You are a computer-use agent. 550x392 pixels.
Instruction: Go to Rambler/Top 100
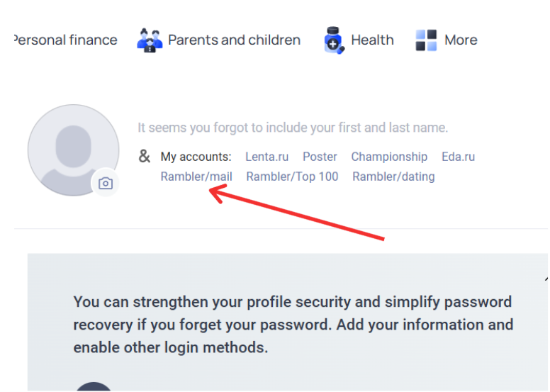(x=292, y=177)
